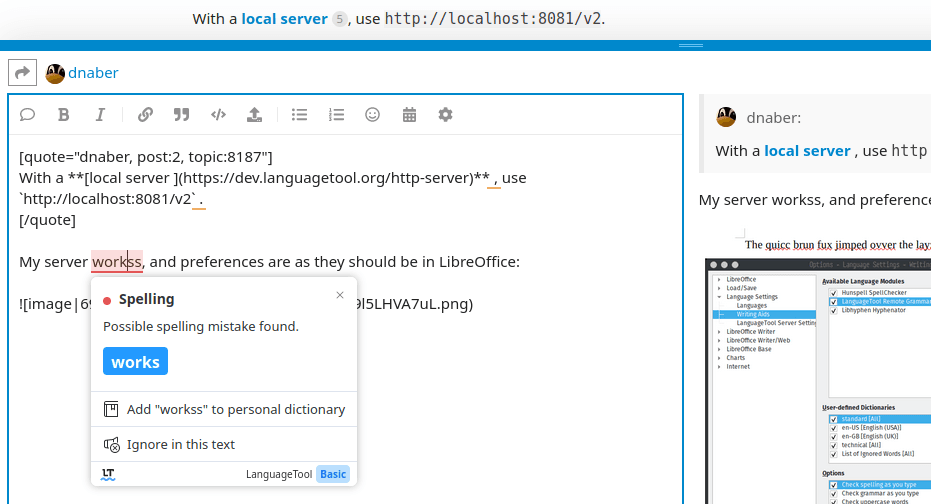The width and height of the screenshot is (931, 504).
Task: Expand Internet in the options tree
Action: click(719, 367)
